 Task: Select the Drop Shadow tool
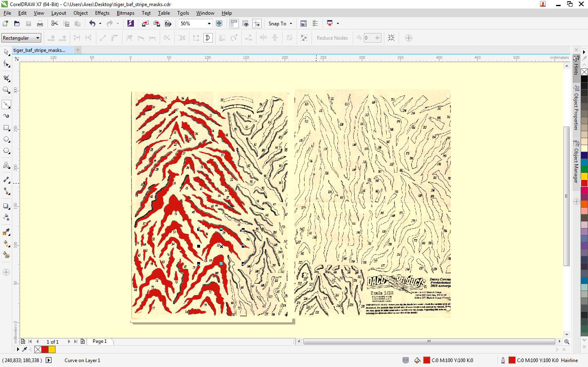tap(6, 206)
